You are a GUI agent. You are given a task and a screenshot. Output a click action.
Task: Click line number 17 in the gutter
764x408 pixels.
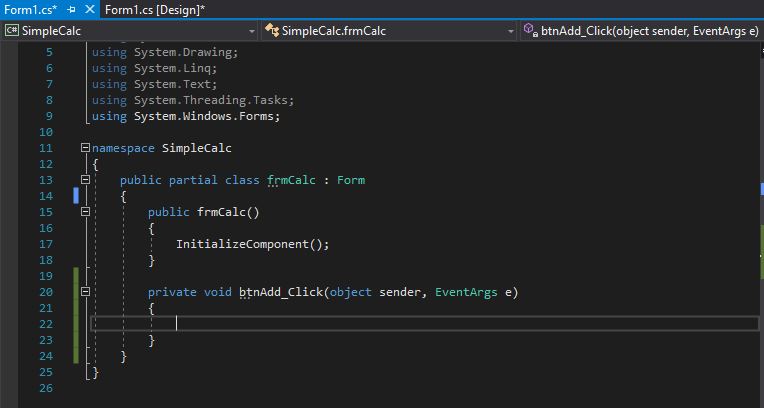click(45, 244)
